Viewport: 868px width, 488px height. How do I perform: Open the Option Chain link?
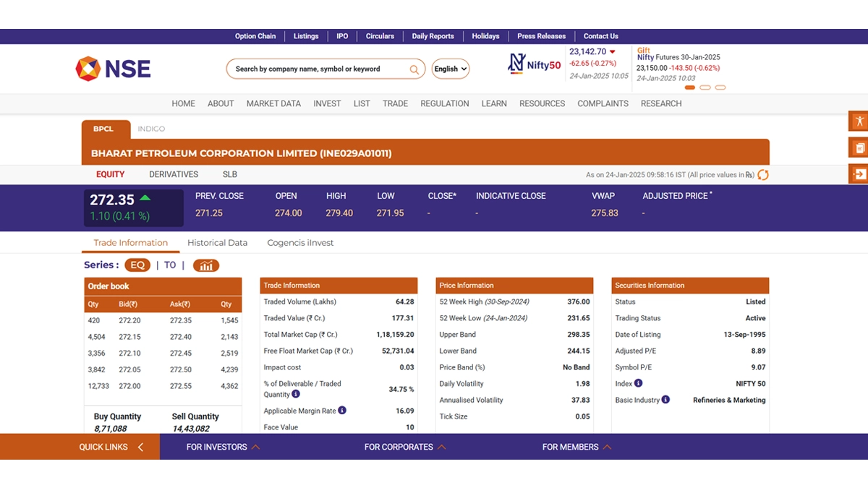click(255, 36)
